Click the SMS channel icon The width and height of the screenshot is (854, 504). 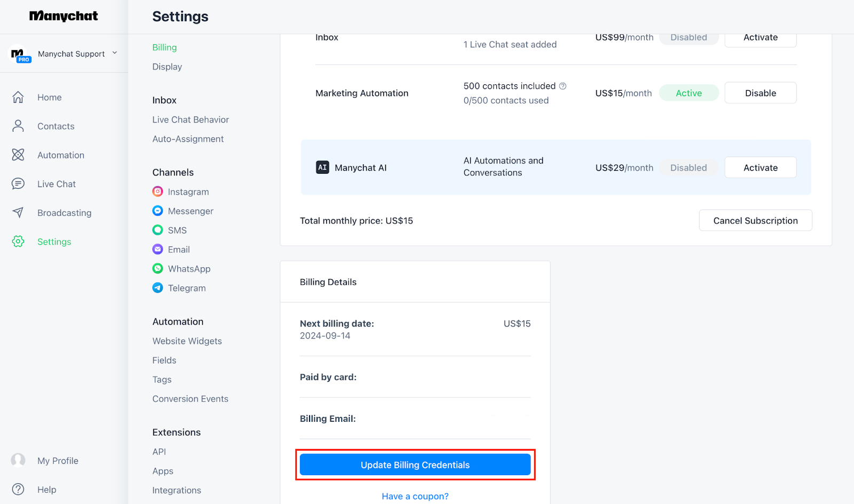(157, 230)
